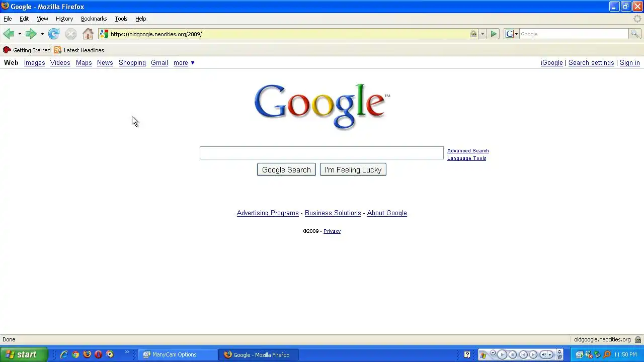Open the File menu
The image size is (644, 362).
8,19
